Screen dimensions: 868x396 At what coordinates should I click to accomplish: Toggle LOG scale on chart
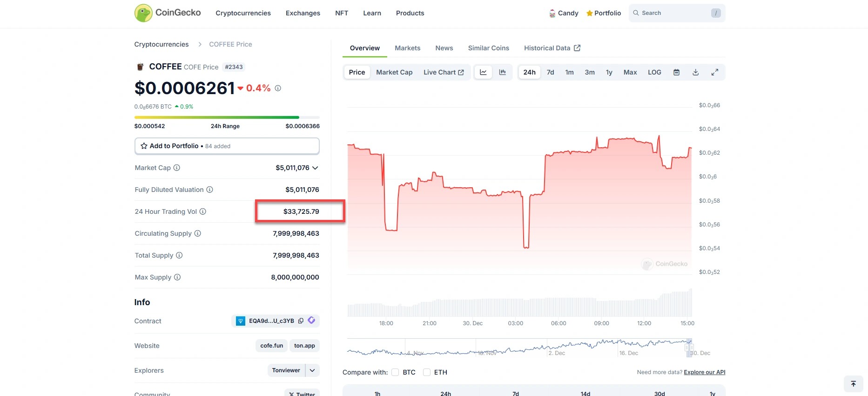[654, 72]
